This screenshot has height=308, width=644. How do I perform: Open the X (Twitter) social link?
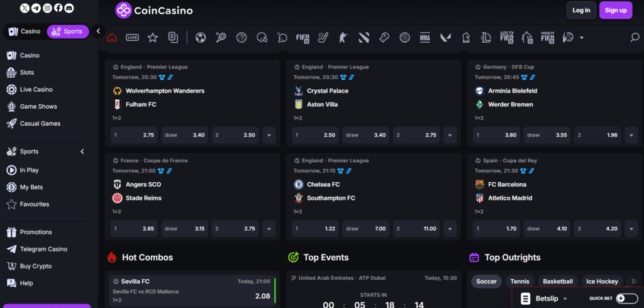tap(25, 8)
